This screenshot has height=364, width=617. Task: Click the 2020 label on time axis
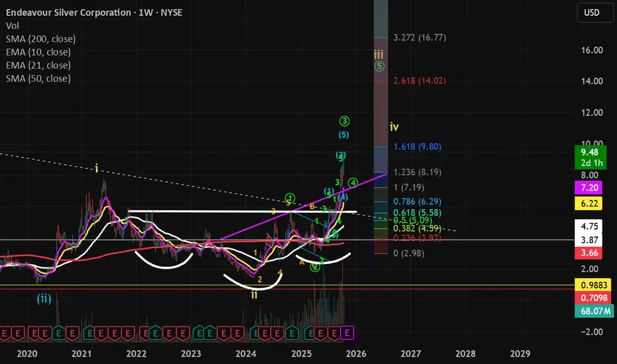(26, 354)
